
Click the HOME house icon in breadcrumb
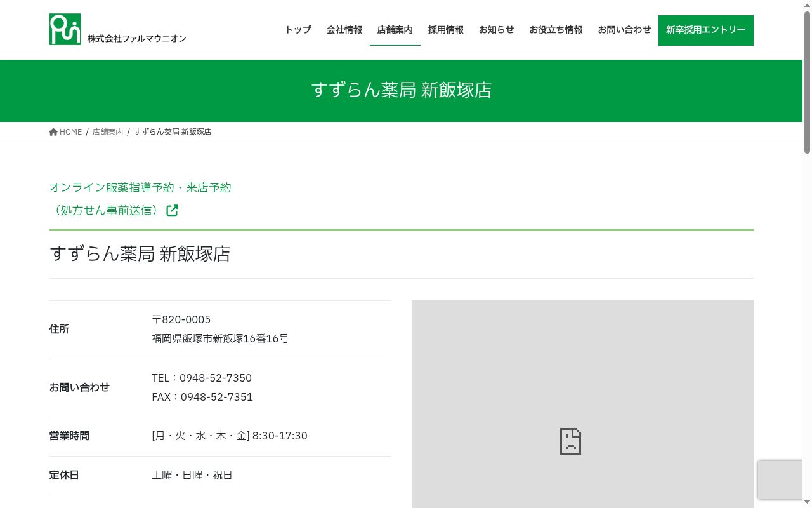coord(53,132)
